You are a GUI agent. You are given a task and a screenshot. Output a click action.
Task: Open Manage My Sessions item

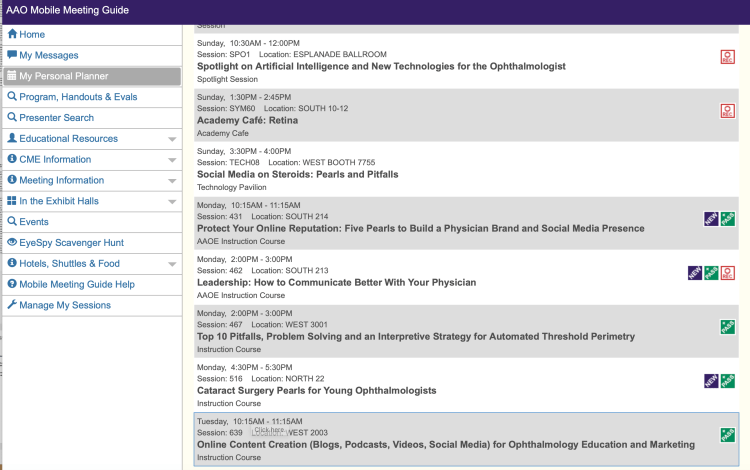[x=92, y=305]
